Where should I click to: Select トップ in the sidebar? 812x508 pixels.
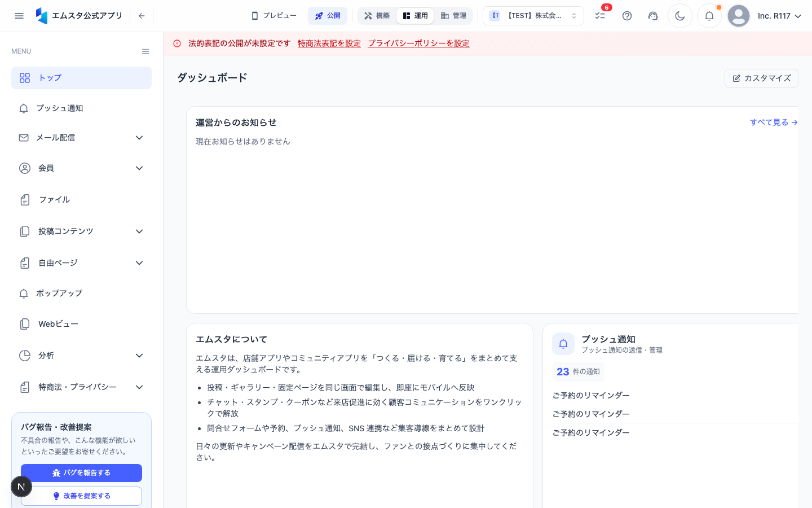click(x=81, y=78)
